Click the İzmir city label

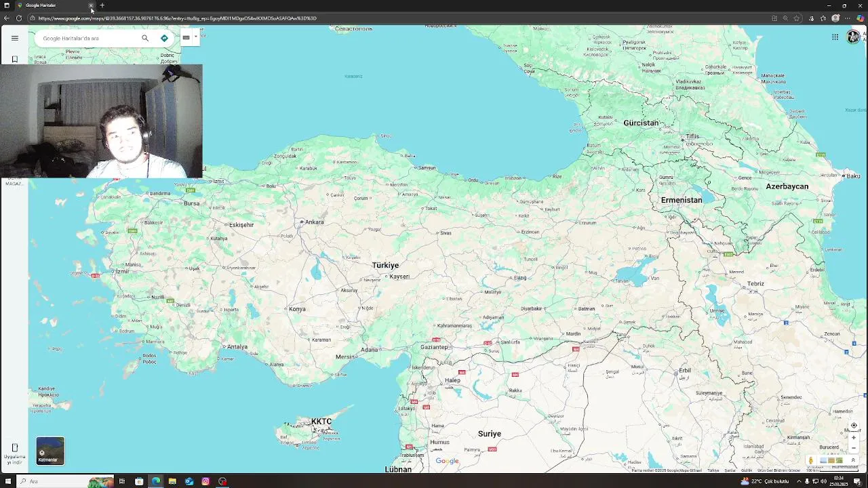122,271
